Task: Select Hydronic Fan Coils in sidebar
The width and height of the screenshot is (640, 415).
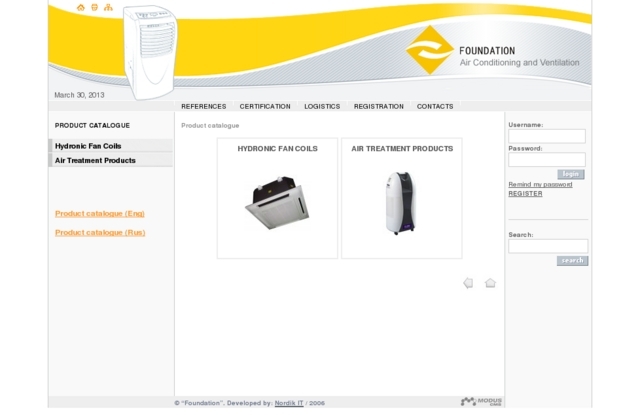Action: click(88, 146)
